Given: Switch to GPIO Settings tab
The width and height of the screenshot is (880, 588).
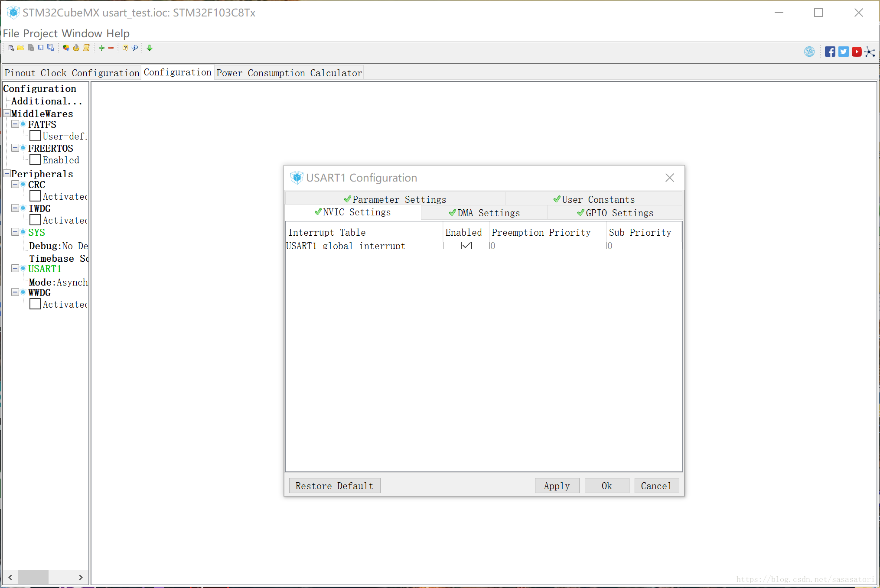Looking at the screenshot, I should [x=615, y=213].
